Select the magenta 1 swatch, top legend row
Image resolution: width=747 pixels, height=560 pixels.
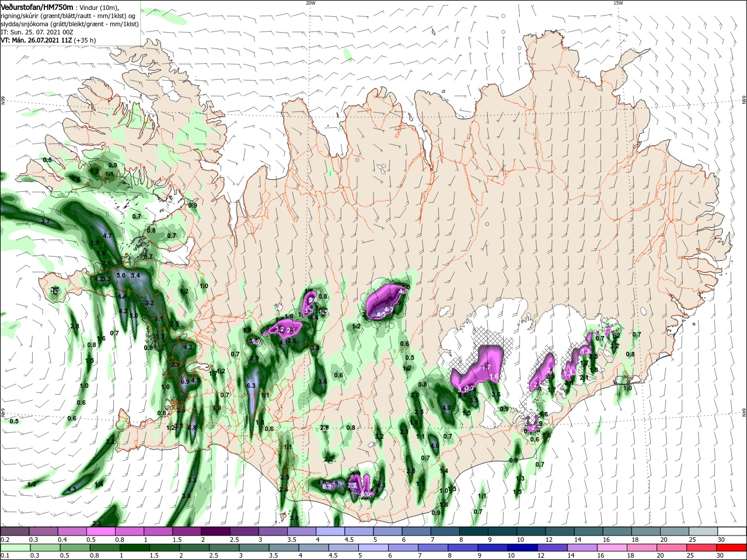pyautogui.click(x=158, y=531)
